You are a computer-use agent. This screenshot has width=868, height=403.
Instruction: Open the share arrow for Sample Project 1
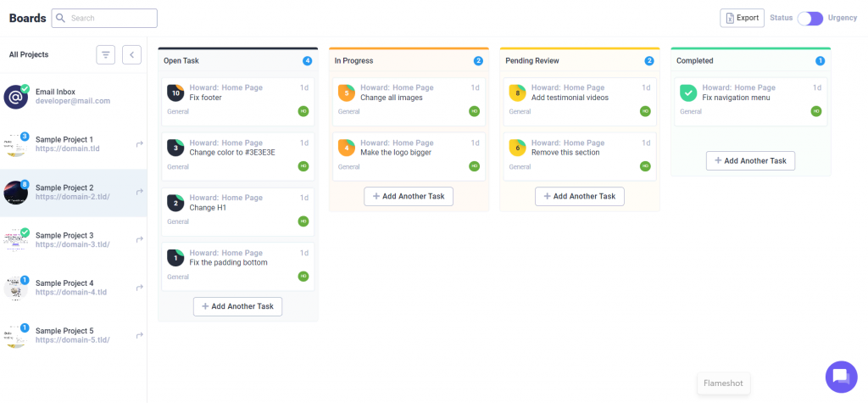pyautogui.click(x=140, y=144)
